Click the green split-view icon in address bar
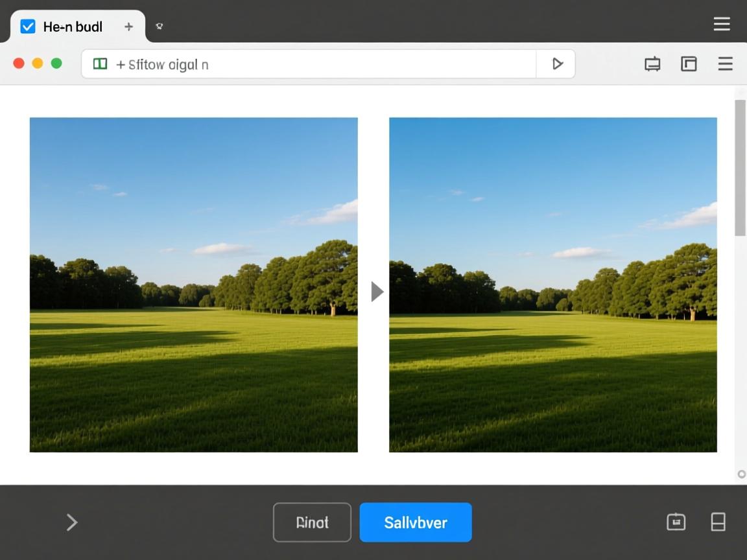747x560 pixels. tap(100, 64)
